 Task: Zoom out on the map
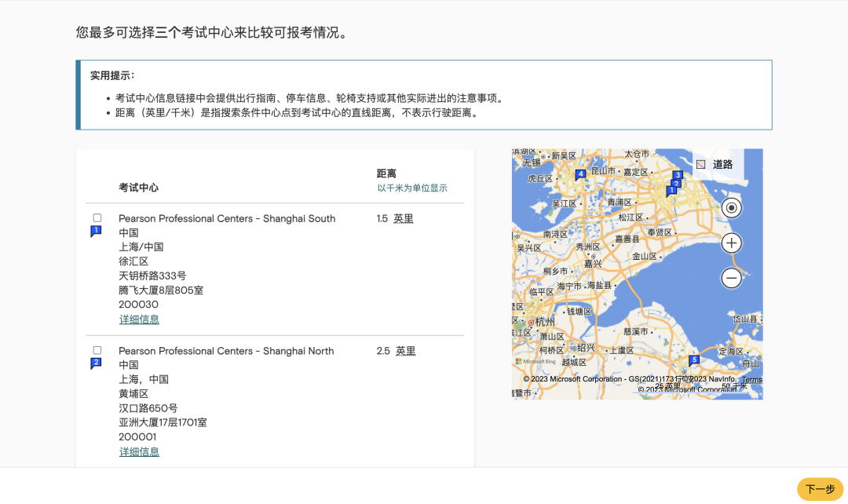[731, 278]
